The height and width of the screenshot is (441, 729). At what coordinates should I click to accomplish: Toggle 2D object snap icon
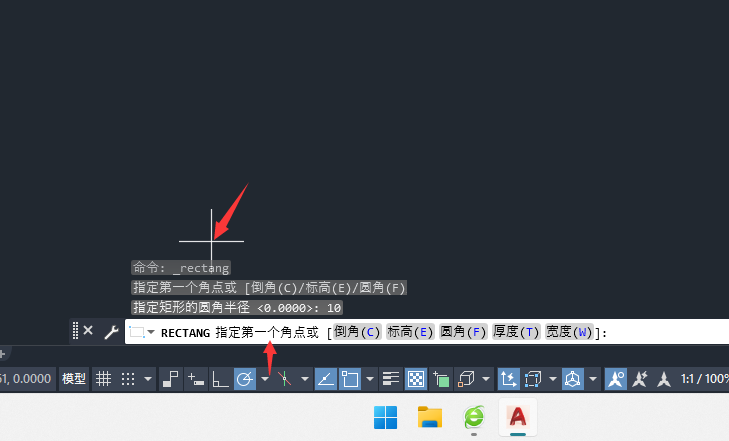tap(350, 379)
